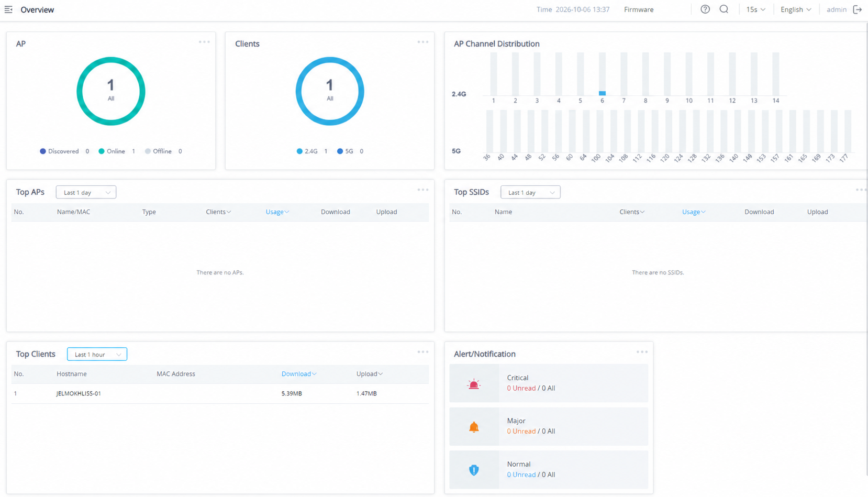Select the JELMOKHLISS-01 client row hostname
This screenshot has height=497, width=868.
pyautogui.click(x=79, y=393)
